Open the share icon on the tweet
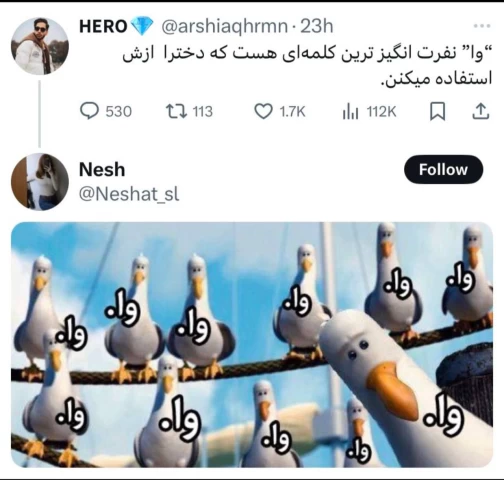The height and width of the screenshot is (480, 504). click(481, 111)
